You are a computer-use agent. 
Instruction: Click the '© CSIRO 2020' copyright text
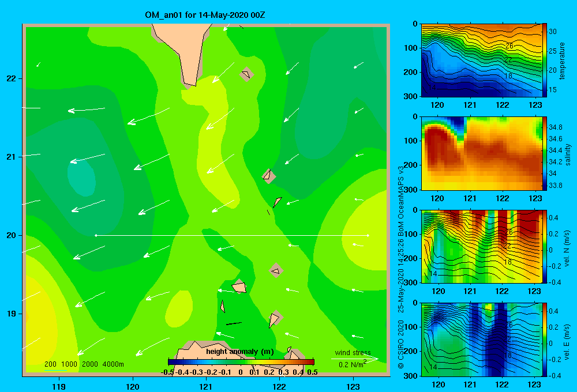pyautogui.click(x=401, y=344)
